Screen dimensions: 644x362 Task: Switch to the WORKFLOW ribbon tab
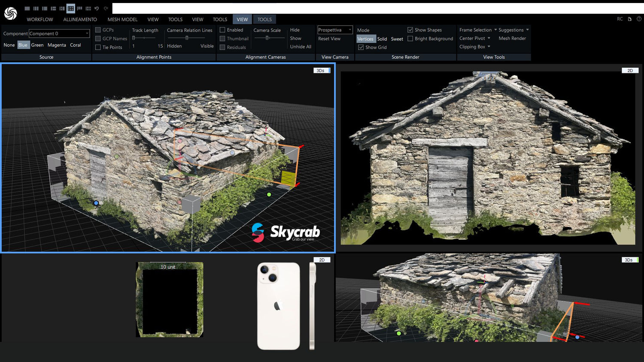click(39, 19)
